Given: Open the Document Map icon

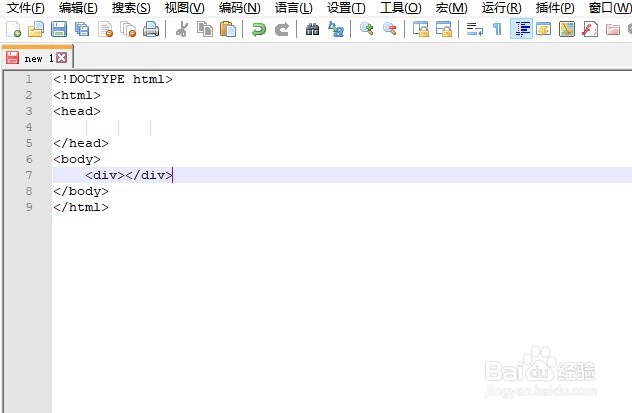Looking at the screenshot, I should pos(567,29).
